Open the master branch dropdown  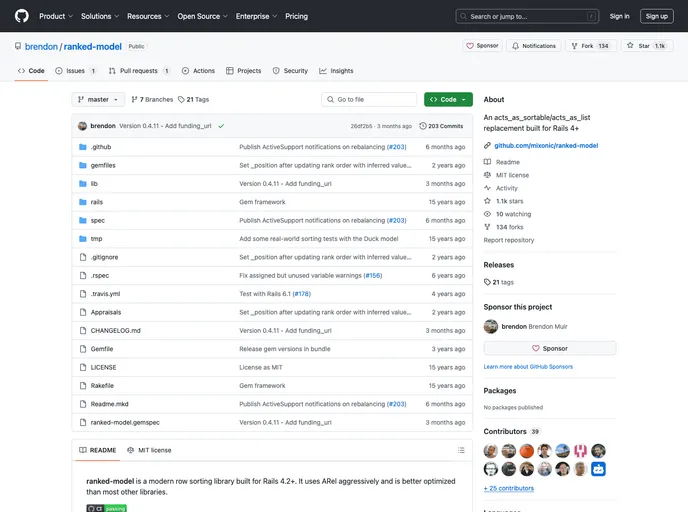(98, 100)
